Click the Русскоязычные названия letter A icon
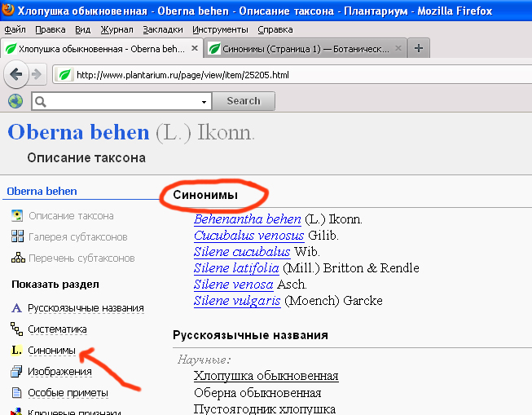Image resolution: width=532 pixels, height=415 pixels. coord(16,308)
